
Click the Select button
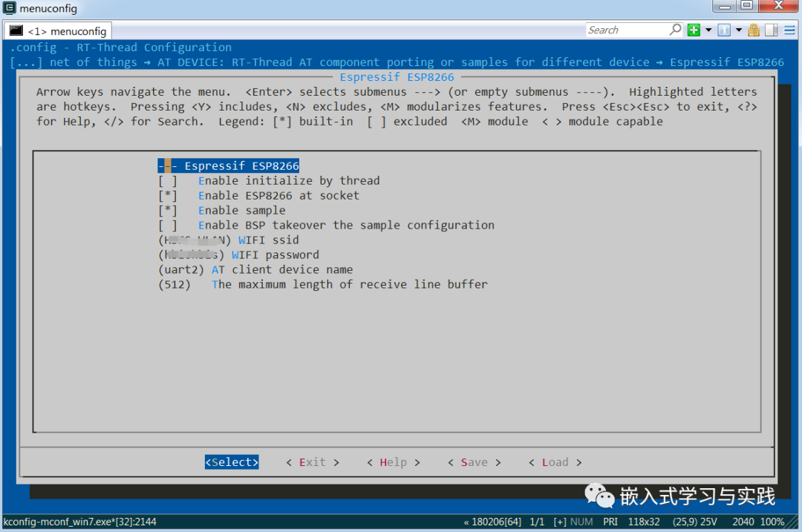232,462
